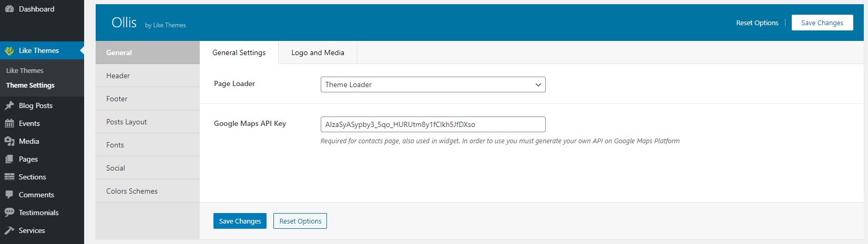
Task: Open Footer settings section
Action: [148, 99]
